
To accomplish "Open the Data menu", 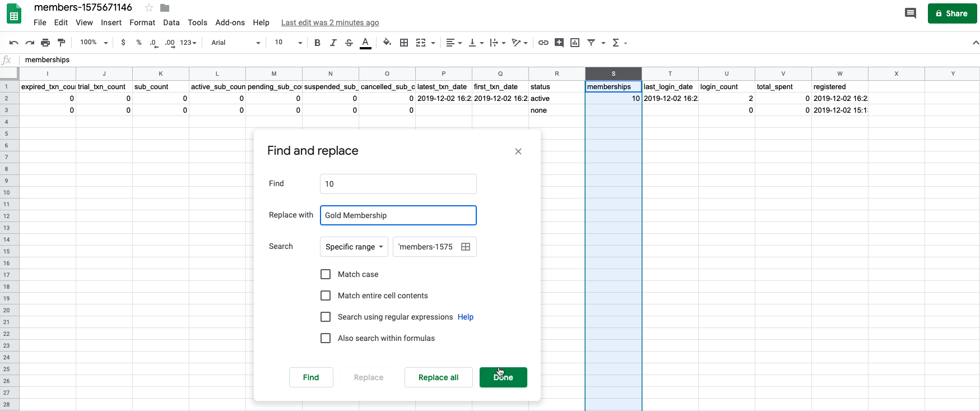I will coord(171,22).
